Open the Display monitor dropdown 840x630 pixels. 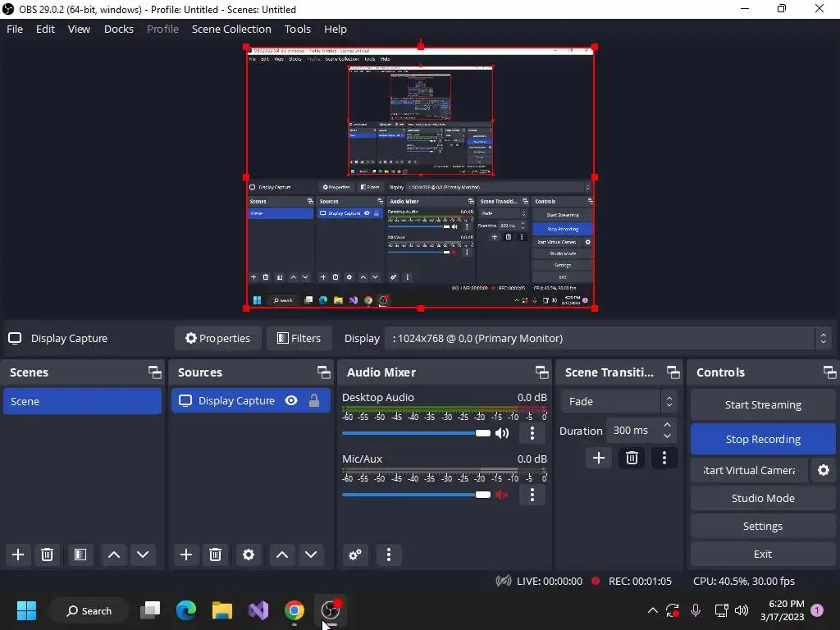tap(607, 339)
